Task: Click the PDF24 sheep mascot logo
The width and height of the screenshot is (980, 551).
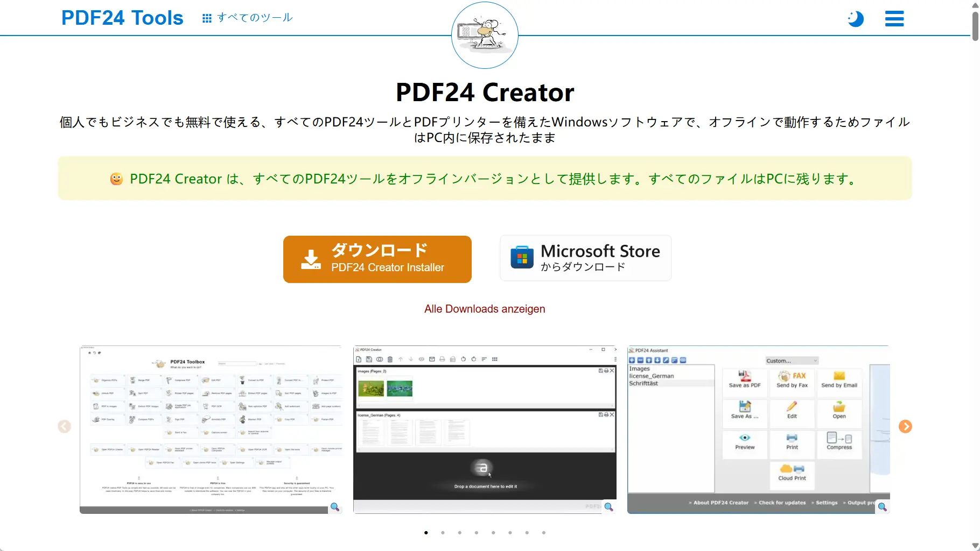Action: tap(485, 35)
